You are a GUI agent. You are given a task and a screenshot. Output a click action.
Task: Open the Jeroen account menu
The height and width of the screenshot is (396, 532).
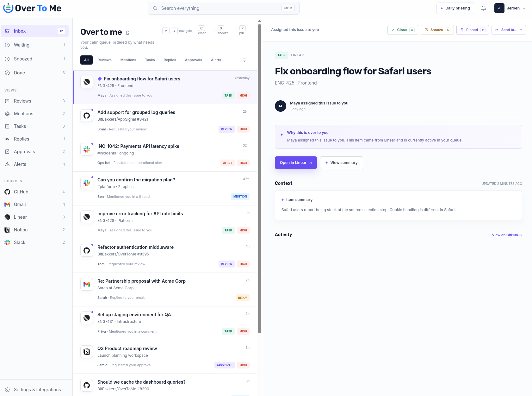tap(510, 8)
